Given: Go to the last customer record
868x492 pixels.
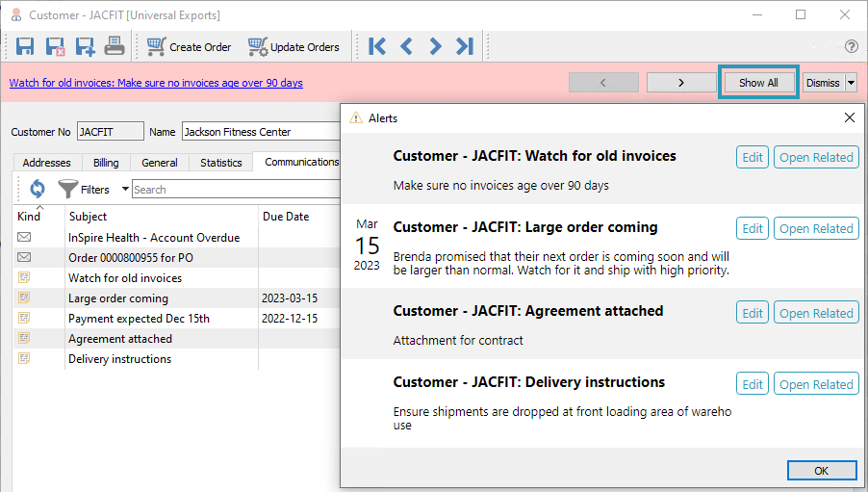Looking at the screenshot, I should coord(465,46).
